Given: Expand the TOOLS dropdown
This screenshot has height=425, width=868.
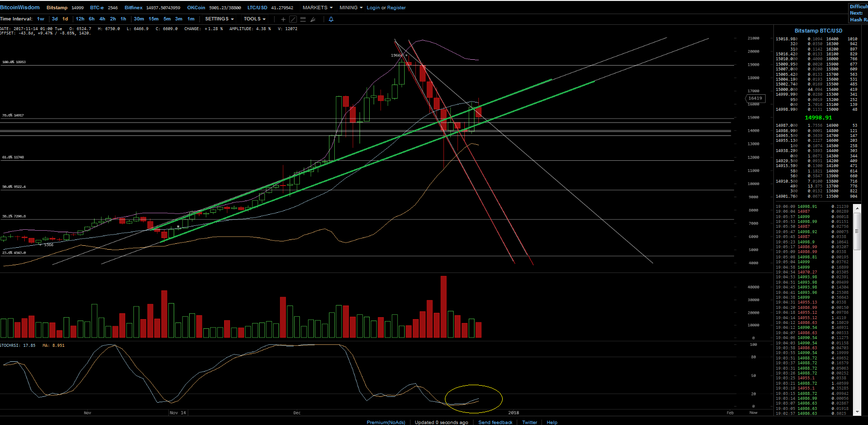Looking at the screenshot, I should [x=255, y=19].
